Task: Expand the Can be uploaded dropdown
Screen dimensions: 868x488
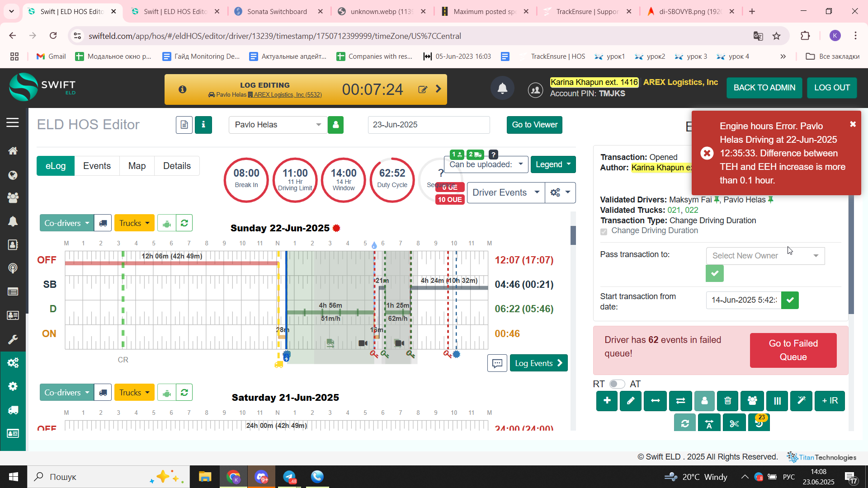Action: [x=486, y=164]
